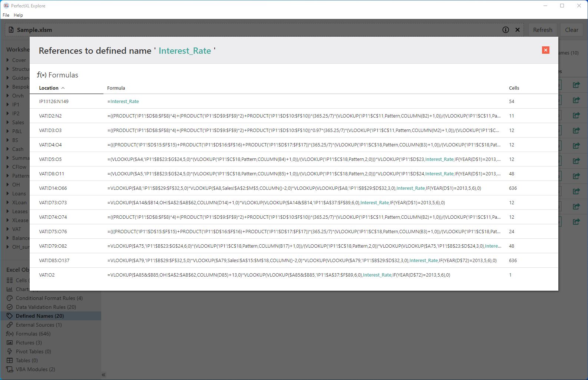Sort the list by the Location column

coord(52,88)
